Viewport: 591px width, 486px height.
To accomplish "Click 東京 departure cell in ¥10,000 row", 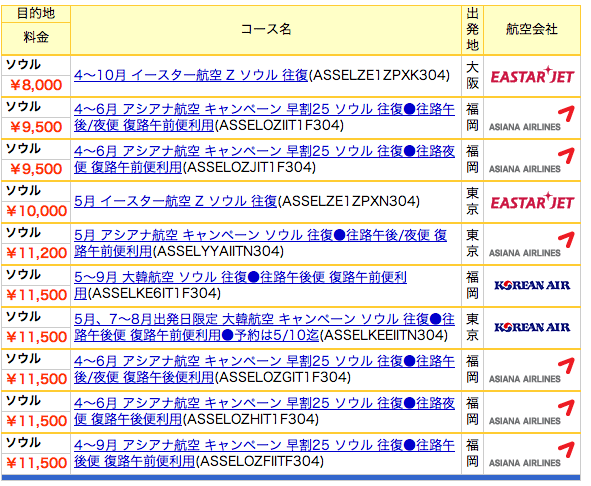I will (x=472, y=201).
